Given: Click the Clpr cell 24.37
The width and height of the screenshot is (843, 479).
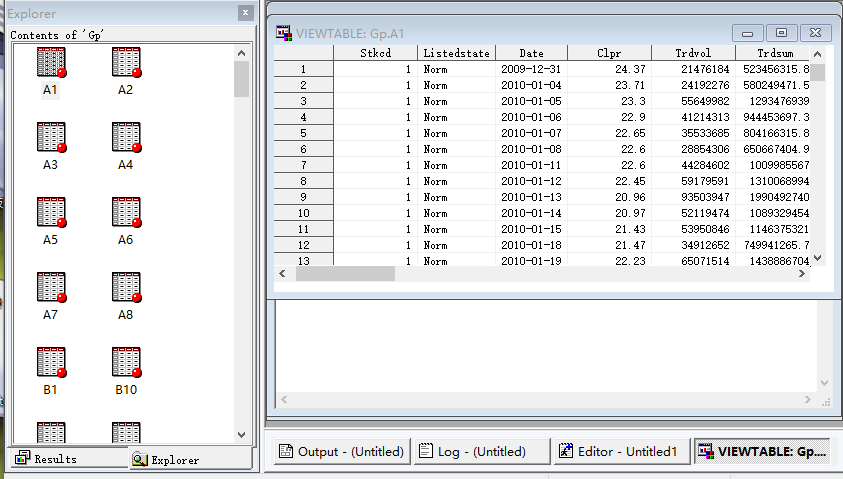Looking at the screenshot, I should click(609, 69).
